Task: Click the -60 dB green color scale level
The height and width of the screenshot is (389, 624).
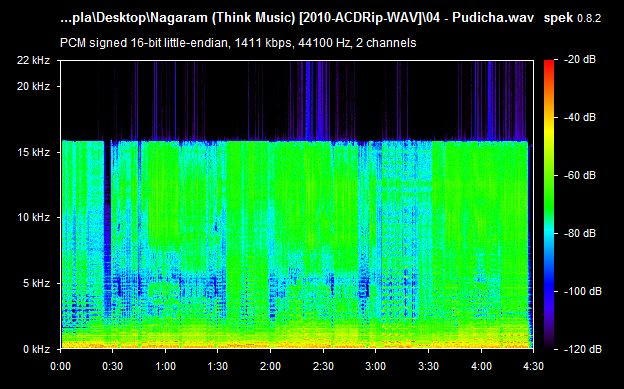Action: click(x=580, y=175)
